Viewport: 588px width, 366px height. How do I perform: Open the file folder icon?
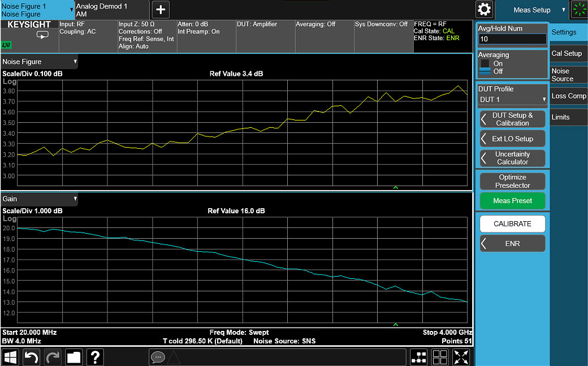coord(74,357)
